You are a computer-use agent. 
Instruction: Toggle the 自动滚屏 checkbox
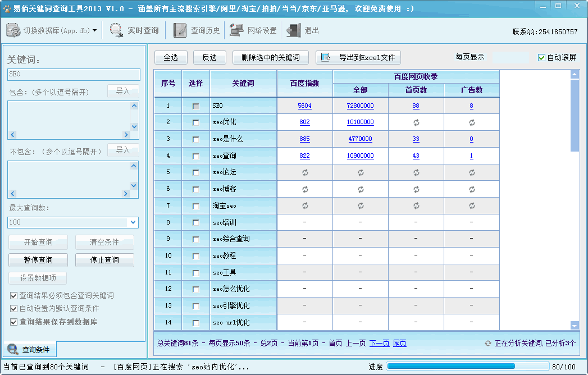tap(541, 57)
